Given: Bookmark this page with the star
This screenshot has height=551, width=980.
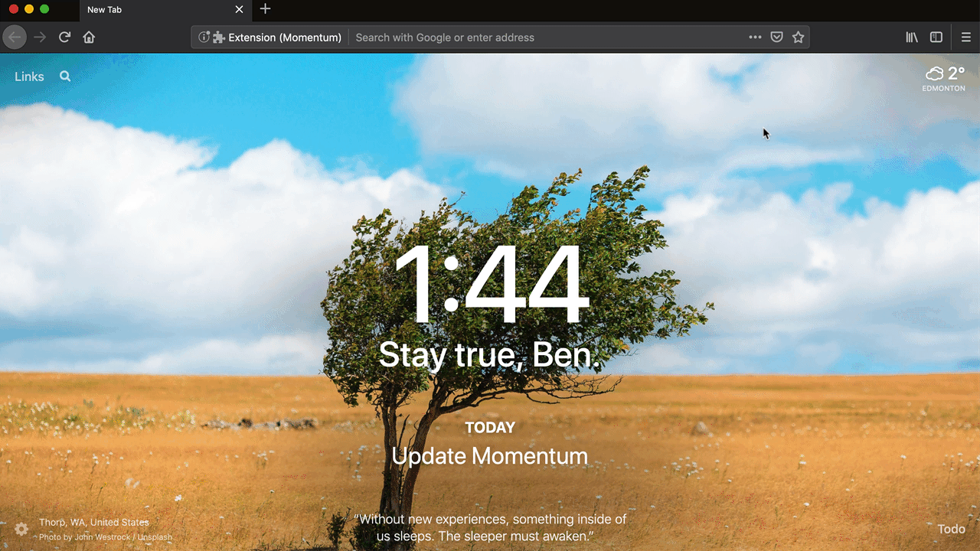Looking at the screenshot, I should [798, 37].
